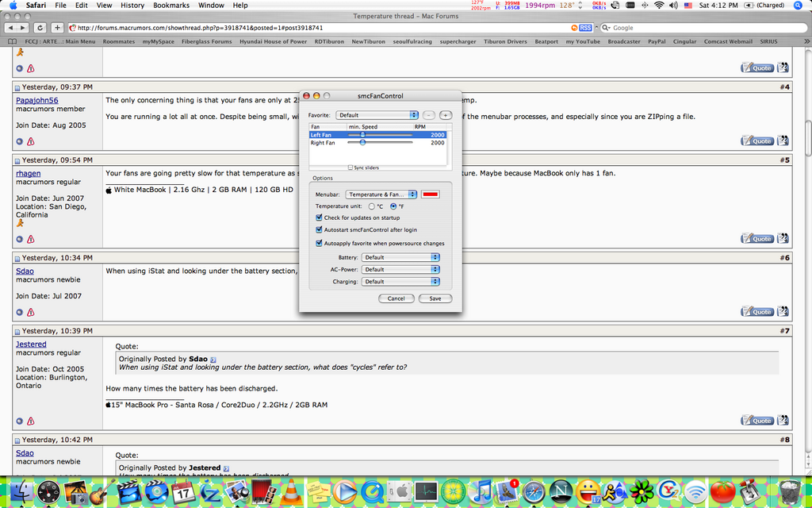Open GarageBand guitar icon in Dock
The height and width of the screenshot is (508, 812).
coord(104,491)
